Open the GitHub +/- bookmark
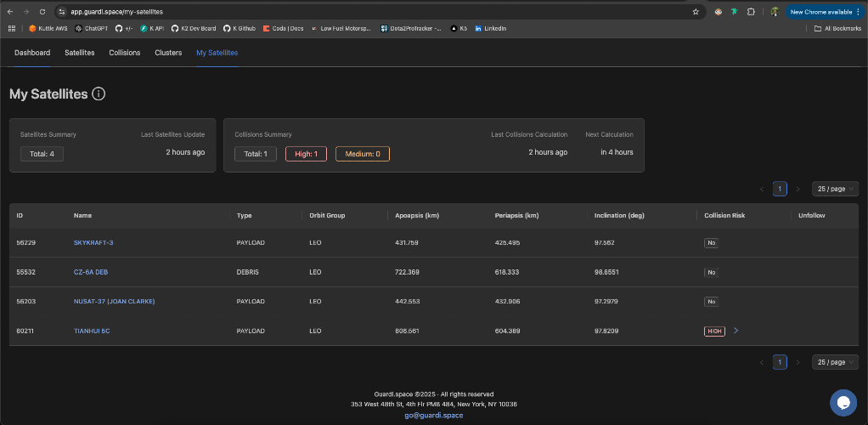Image resolution: width=868 pixels, height=425 pixels. point(123,28)
